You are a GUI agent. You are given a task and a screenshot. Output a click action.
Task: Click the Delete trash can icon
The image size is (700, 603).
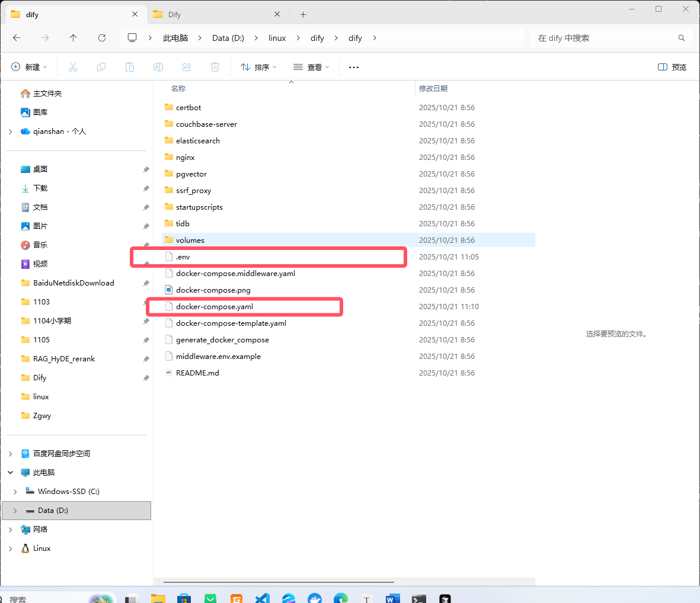point(215,67)
